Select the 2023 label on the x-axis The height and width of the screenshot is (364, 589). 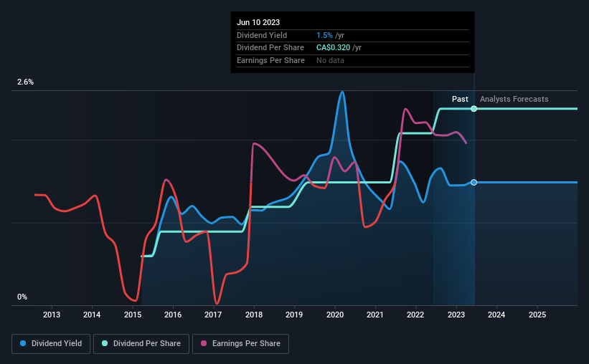(456, 315)
